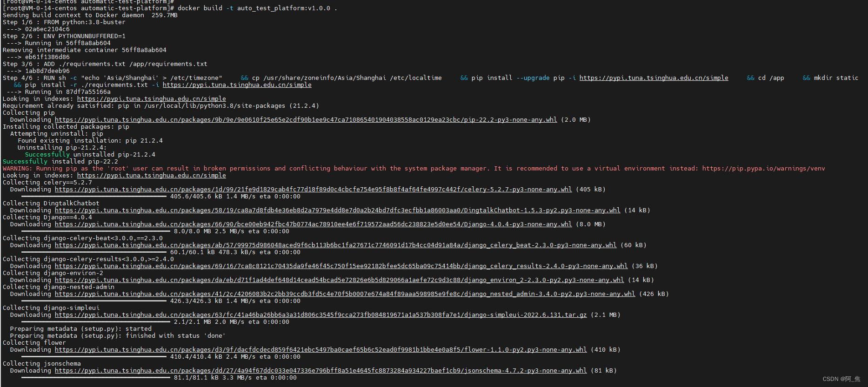
Task: Click 'Sending build context to Docker daemon' line
Action: click(x=90, y=15)
